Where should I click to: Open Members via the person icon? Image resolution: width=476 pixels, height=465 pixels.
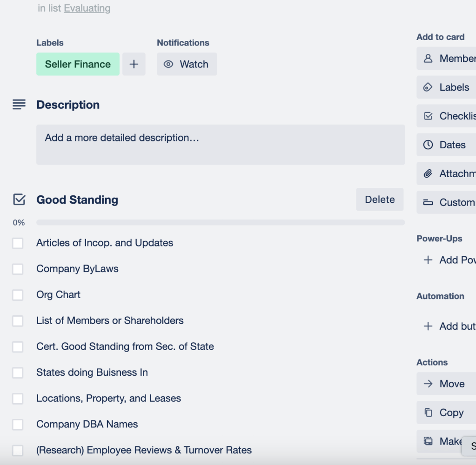click(428, 59)
